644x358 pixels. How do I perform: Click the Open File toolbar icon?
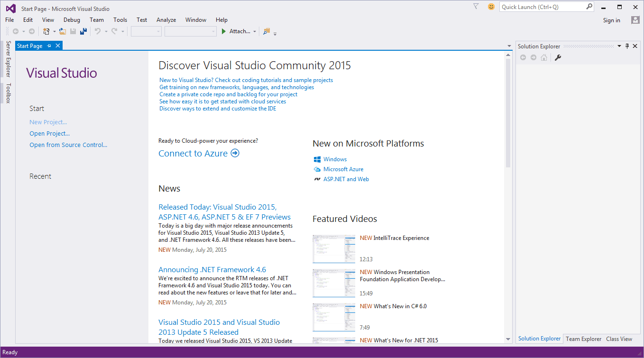[x=62, y=31]
